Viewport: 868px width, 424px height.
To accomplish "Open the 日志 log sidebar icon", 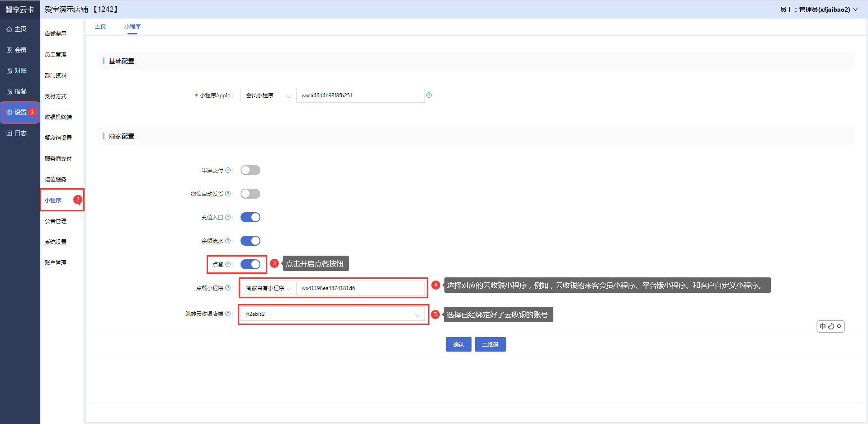I will click(x=9, y=133).
